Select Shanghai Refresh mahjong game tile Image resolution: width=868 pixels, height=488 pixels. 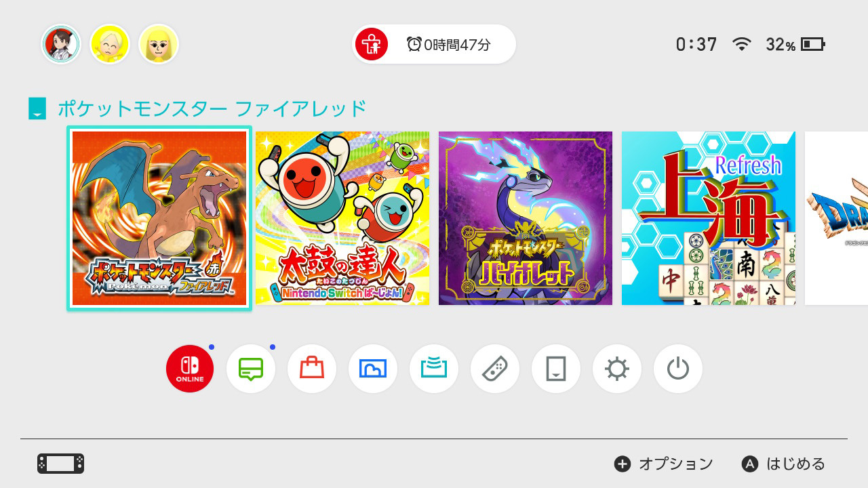point(709,218)
